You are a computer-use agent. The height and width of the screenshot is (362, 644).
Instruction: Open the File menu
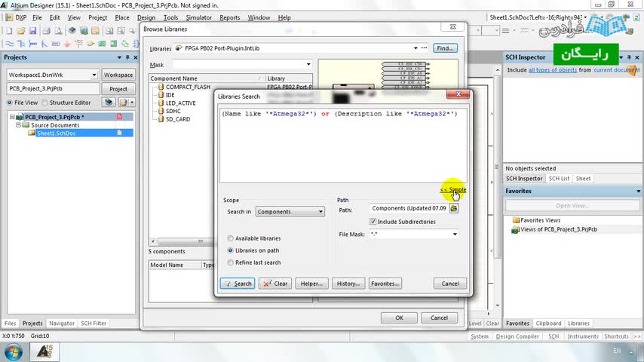pyautogui.click(x=37, y=17)
